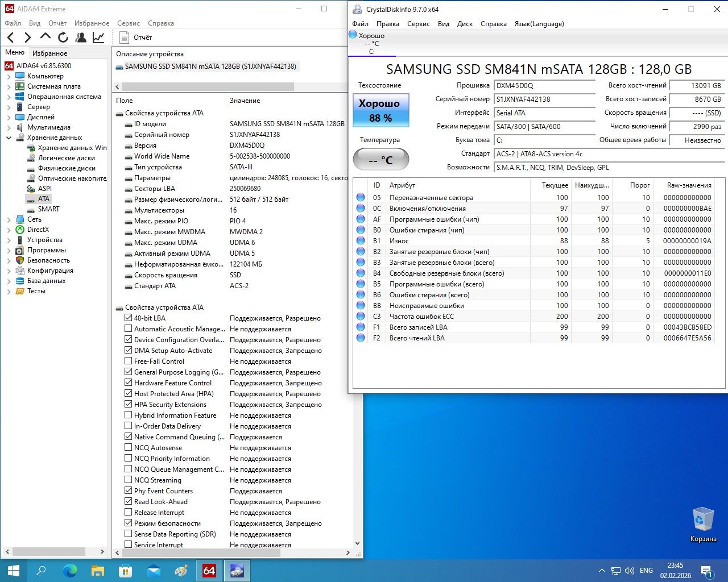Screen dimensions: 728x582
Task: Toggle the NCQ Streaming checkbox
Action: [x=128, y=480]
